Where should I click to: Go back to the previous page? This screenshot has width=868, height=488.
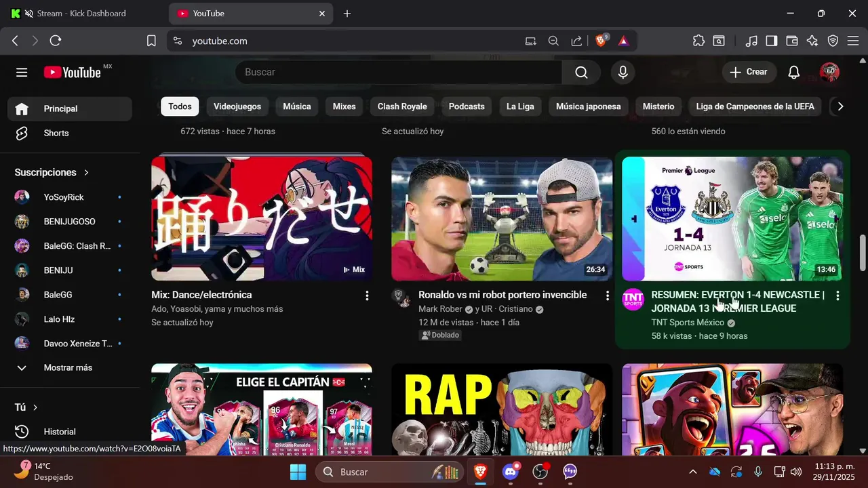(15, 41)
